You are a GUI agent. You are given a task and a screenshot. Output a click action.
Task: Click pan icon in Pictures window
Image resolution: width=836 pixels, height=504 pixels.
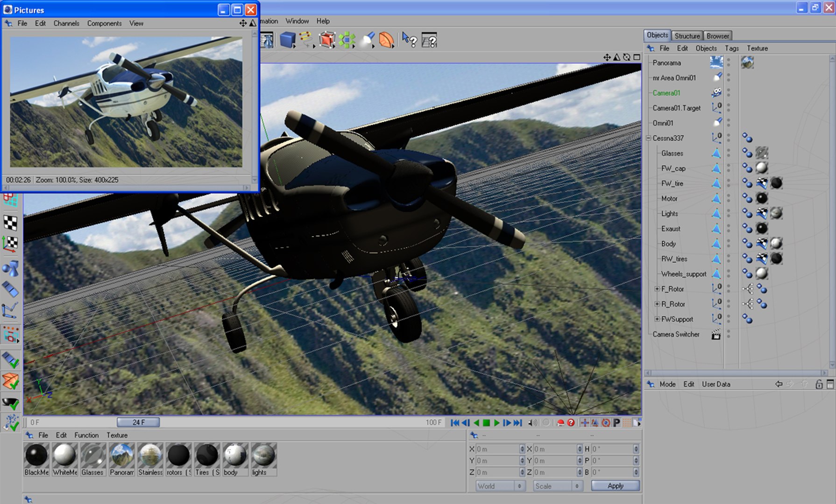[243, 23]
